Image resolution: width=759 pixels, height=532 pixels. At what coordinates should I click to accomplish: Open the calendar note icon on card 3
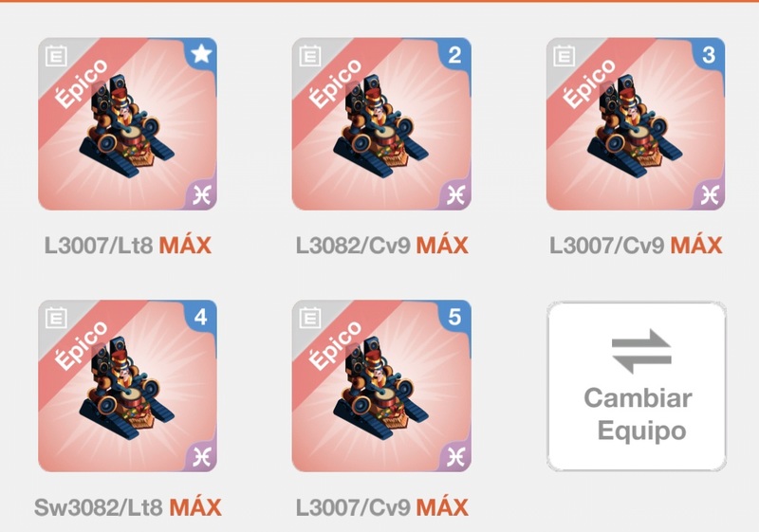tap(564, 56)
